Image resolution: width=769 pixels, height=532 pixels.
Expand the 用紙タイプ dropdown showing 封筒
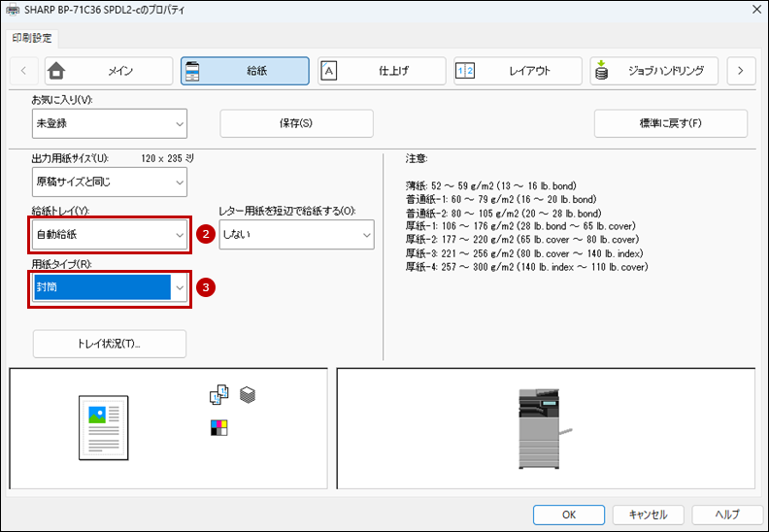point(110,287)
